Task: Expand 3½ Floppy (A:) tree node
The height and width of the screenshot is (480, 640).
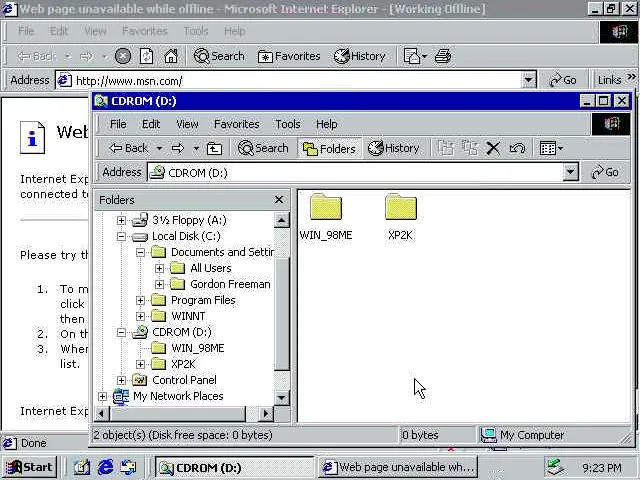Action: (121, 220)
